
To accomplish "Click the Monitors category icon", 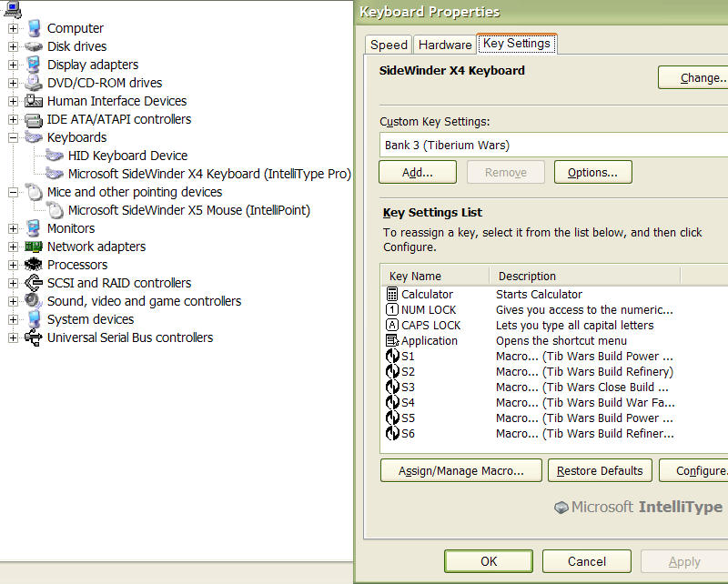I will pyautogui.click(x=34, y=228).
